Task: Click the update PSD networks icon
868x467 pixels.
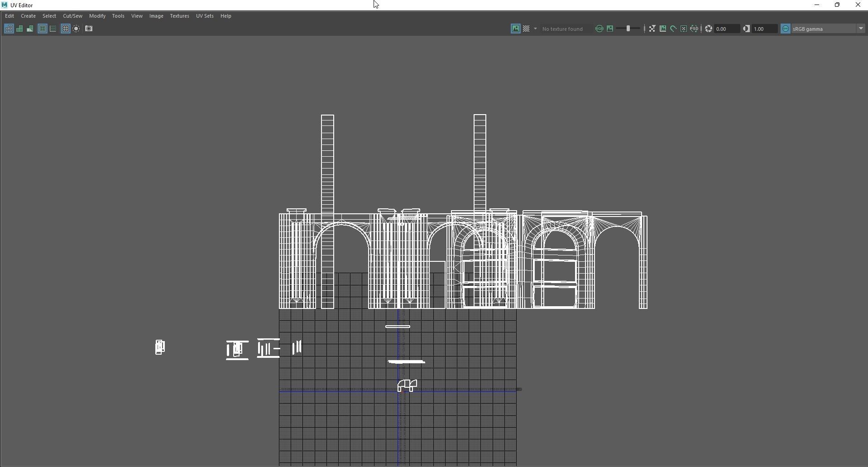Action: pos(694,29)
